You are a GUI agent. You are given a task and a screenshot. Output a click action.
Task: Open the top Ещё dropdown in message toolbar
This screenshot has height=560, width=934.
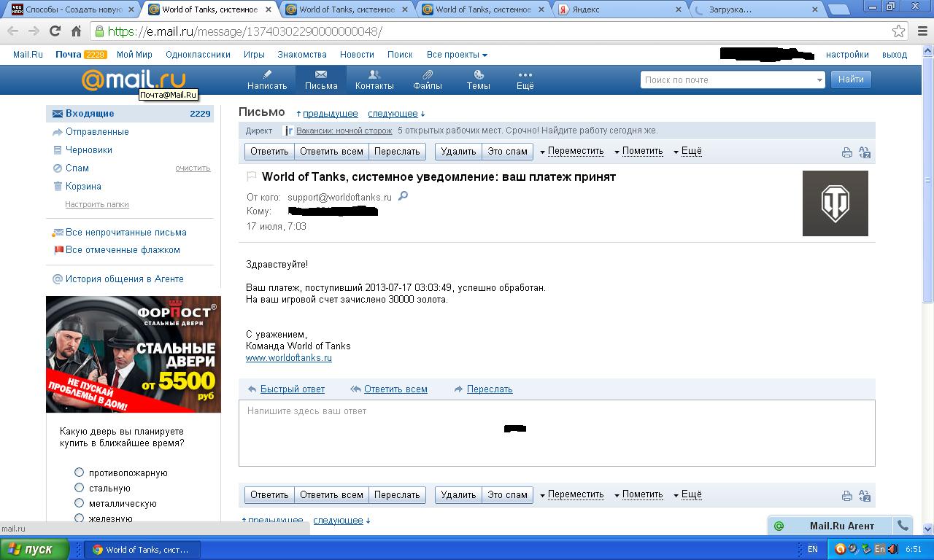click(x=687, y=151)
